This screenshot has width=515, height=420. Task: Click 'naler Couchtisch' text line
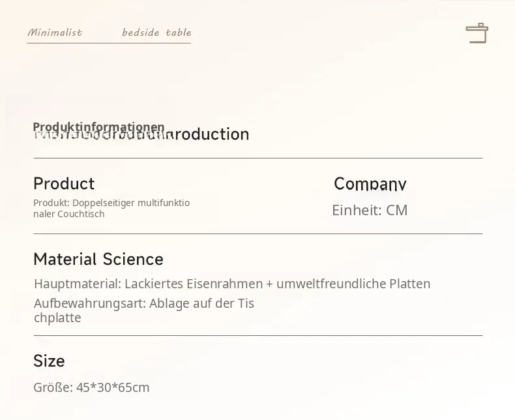tap(69, 214)
